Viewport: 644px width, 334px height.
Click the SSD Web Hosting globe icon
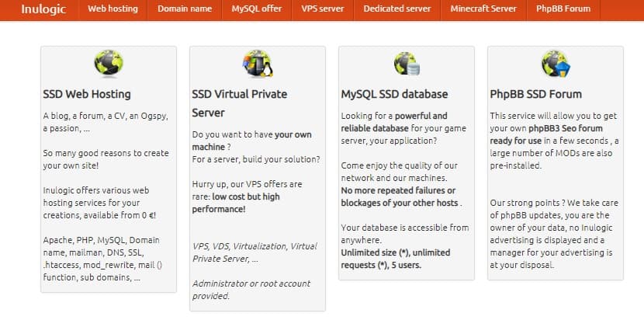(109, 64)
